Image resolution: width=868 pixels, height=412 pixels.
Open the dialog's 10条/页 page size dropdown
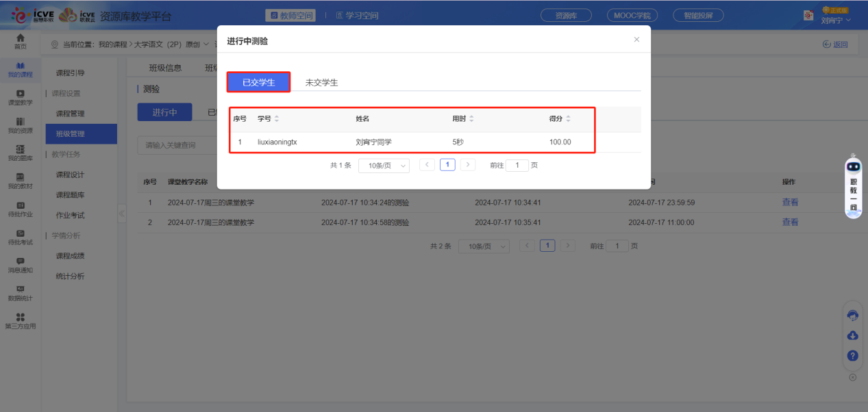[384, 166]
